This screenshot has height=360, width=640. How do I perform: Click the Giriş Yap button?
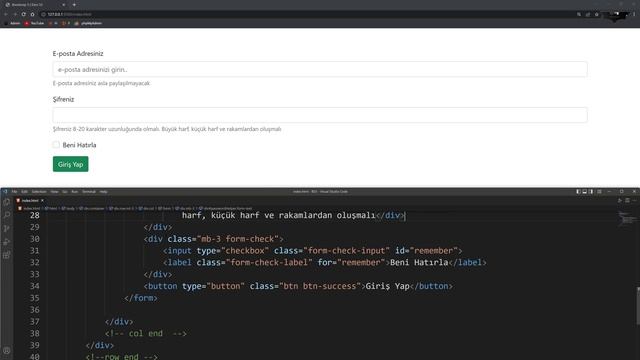tap(70, 164)
